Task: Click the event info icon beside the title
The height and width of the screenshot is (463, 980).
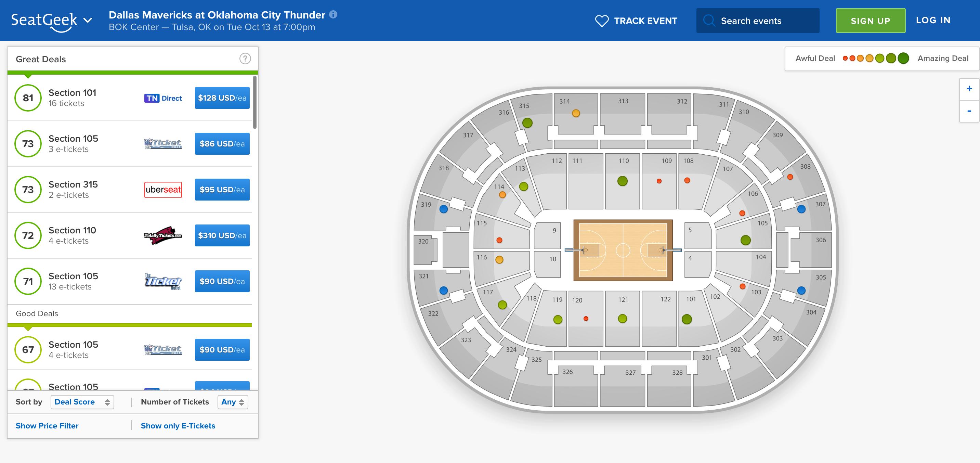Action: (x=333, y=14)
